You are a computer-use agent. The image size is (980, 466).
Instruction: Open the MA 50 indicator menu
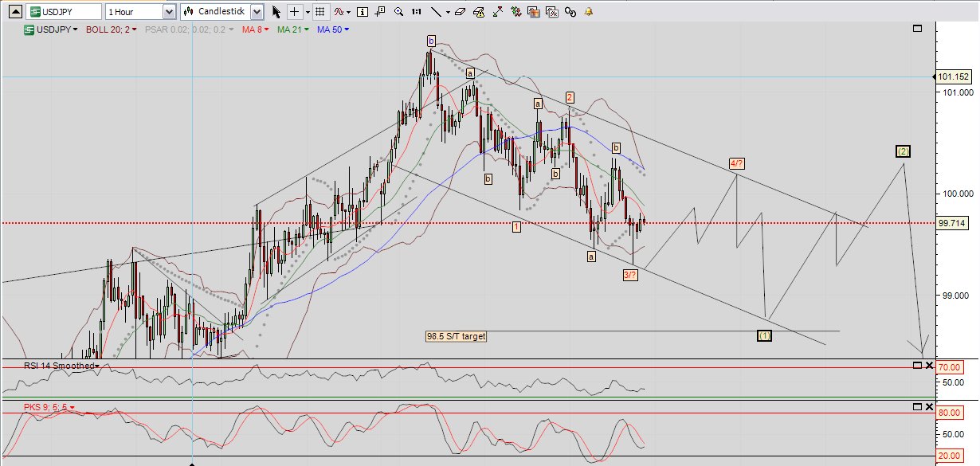334,29
